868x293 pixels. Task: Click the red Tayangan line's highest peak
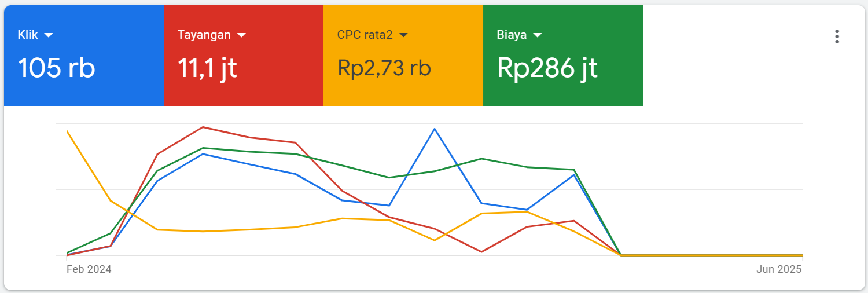coord(203,127)
